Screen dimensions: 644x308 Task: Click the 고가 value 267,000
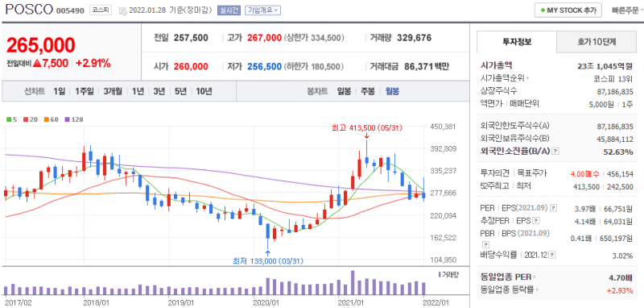coord(264,38)
